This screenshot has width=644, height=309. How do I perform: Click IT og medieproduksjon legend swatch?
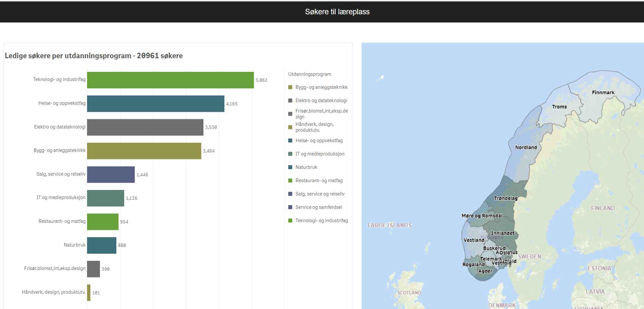290,154
